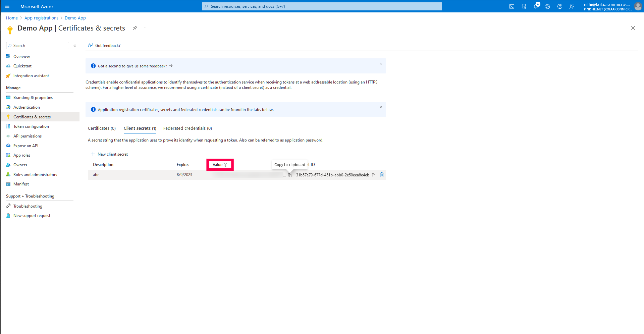This screenshot has height=334, width=644.
Task: Open the Settings gear in the top bar
Action: tap(548, 6)
